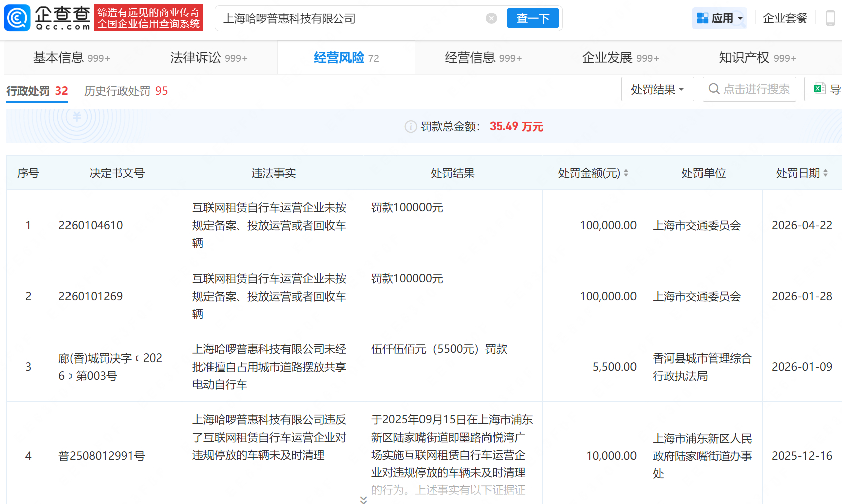The height and width of the screenshot is (504, 842).
Task: Click the mobile phone icon top right
Action: [831, 17]
